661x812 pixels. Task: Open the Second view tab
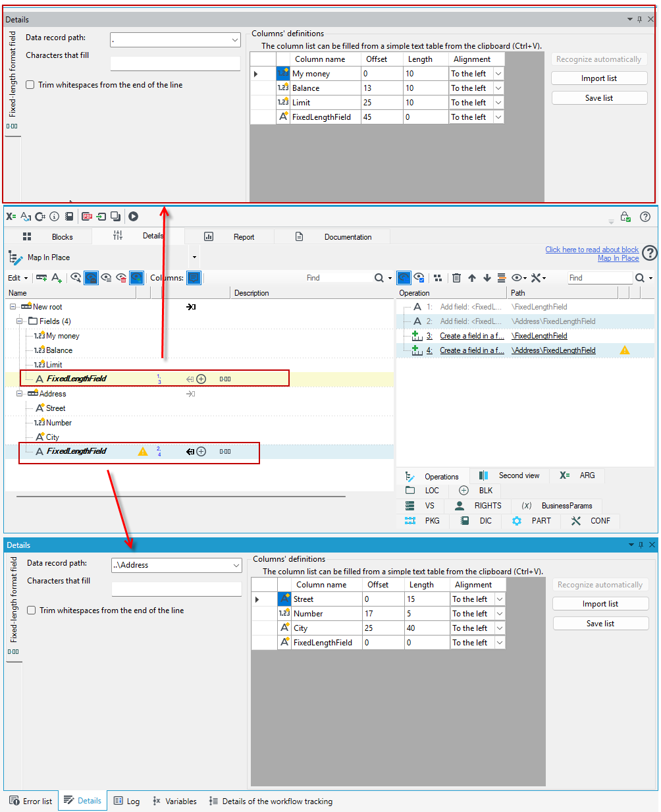click(509, 475)
